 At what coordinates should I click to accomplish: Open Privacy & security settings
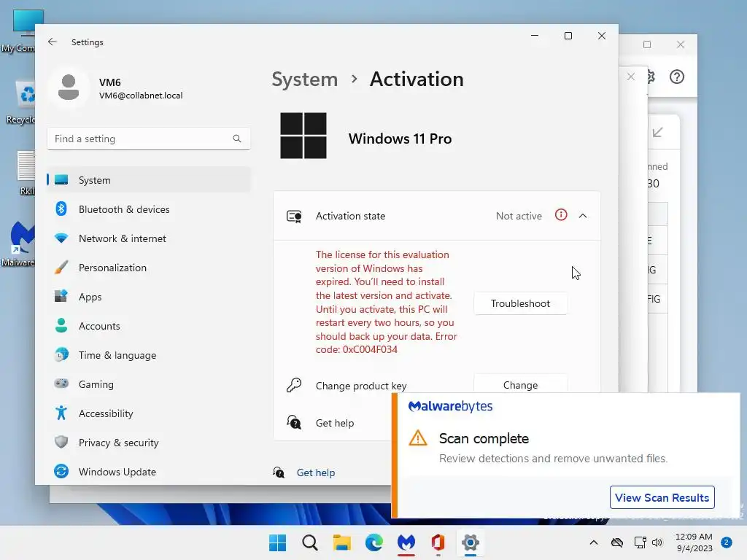click(149, 443)
